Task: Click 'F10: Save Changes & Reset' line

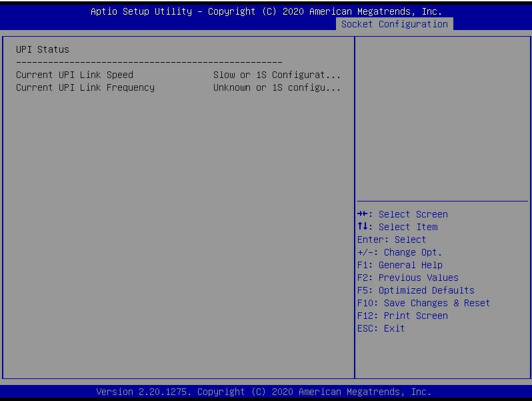Action: click(x=424, y=303)
